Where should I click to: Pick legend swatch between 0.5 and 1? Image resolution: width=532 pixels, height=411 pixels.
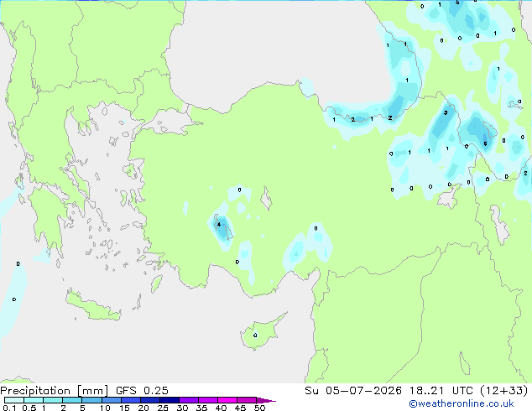[x=34, y=400]
